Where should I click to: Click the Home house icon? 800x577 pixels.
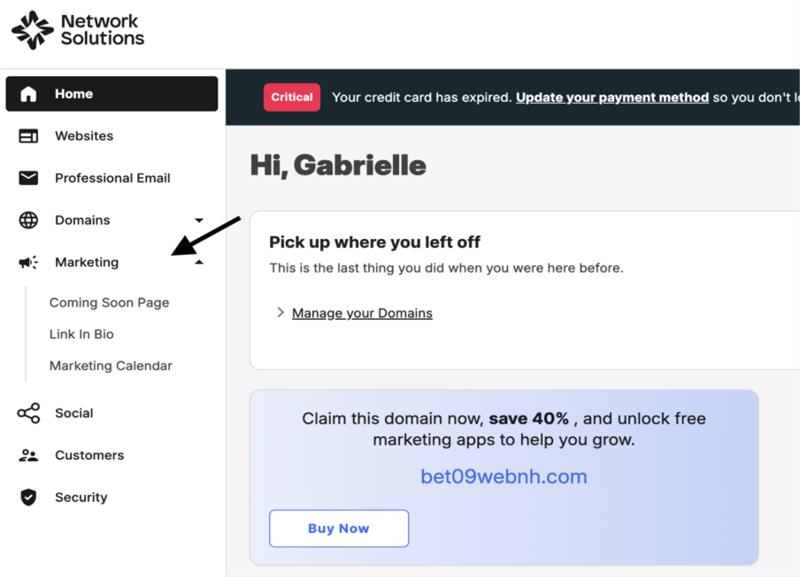point(28,94)
